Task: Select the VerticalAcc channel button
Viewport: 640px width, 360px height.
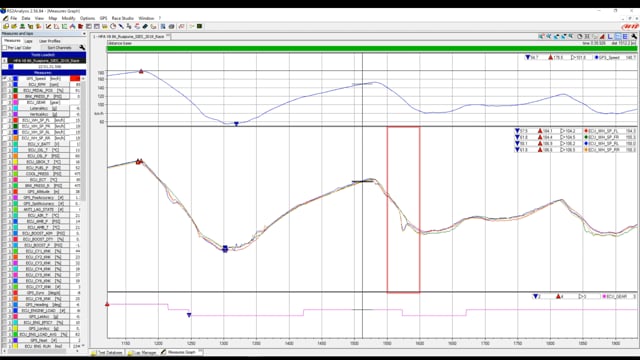Action: (44, 114)
